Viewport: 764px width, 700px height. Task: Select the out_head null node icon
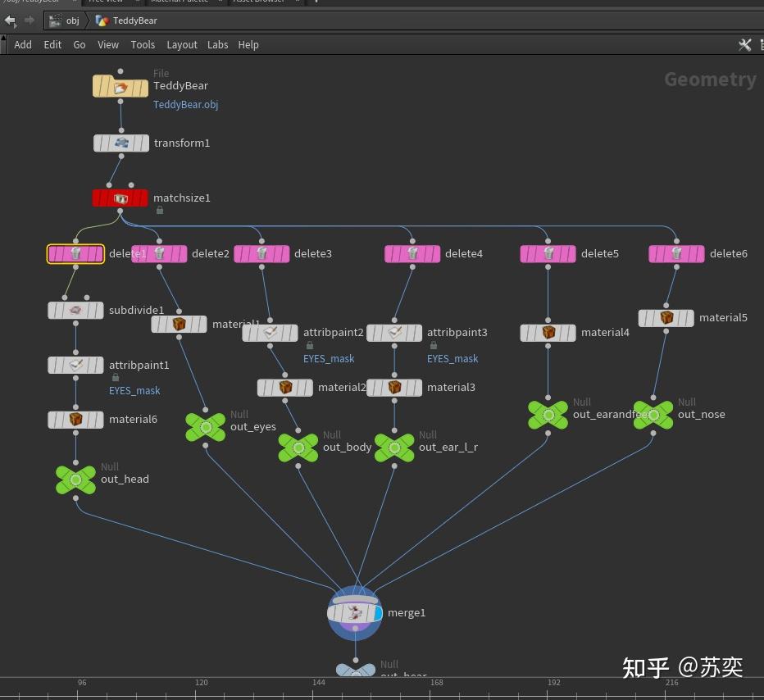tap(75, 479)
